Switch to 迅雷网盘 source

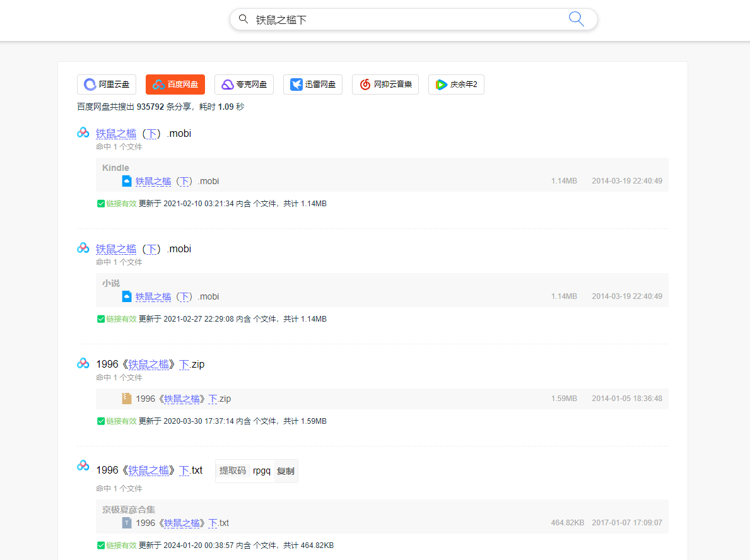point(313,85)
